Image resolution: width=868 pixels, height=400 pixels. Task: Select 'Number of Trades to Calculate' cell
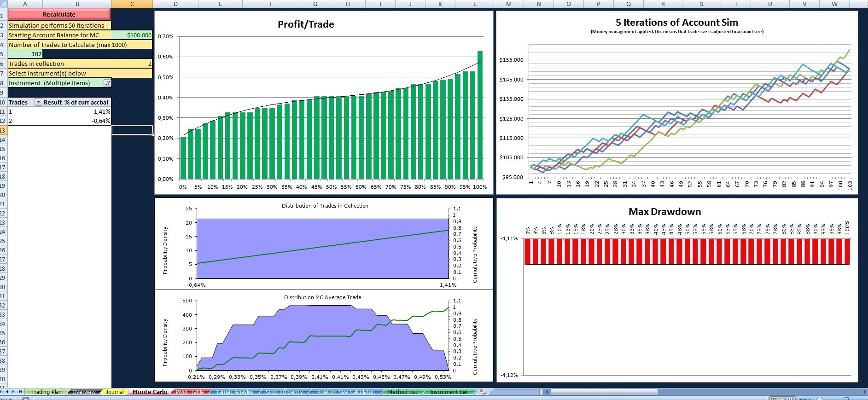pyautogui.click(x=80, y=45)
